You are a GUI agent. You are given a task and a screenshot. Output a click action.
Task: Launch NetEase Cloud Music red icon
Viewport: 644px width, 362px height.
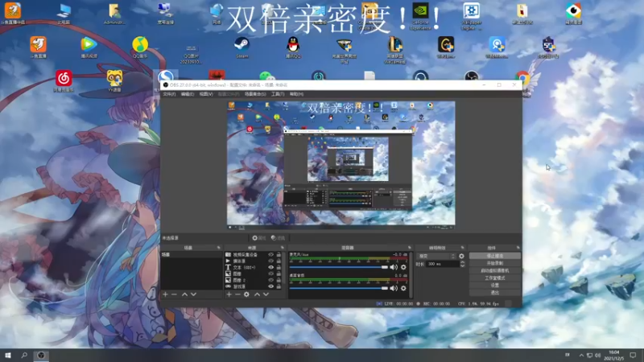pyautogui.click(x=64, y=80)
